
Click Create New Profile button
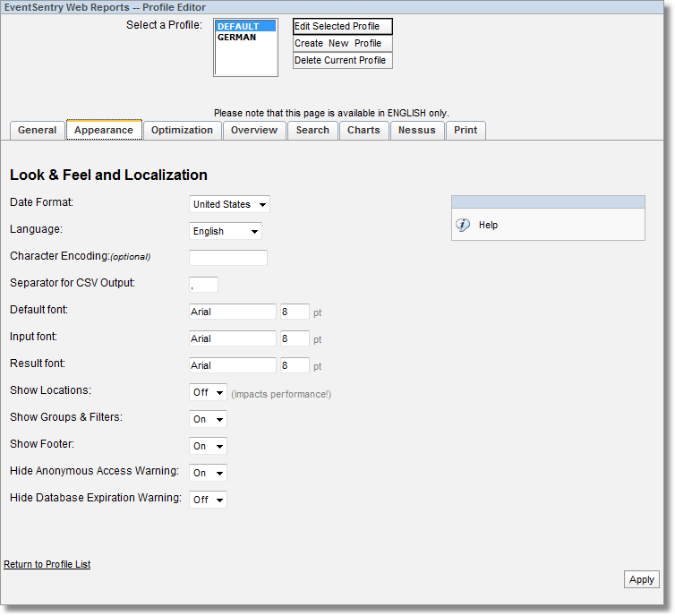(x=343, y=44)
